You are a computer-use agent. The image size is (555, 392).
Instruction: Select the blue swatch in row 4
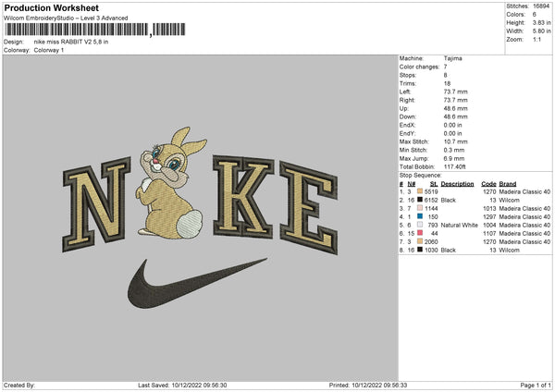420,216
